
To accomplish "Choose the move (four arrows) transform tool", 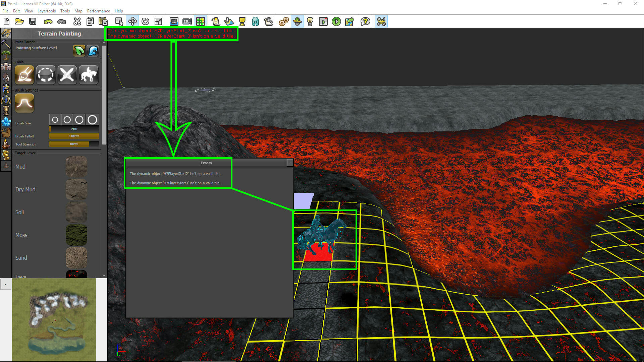I will tap(132, 22).
